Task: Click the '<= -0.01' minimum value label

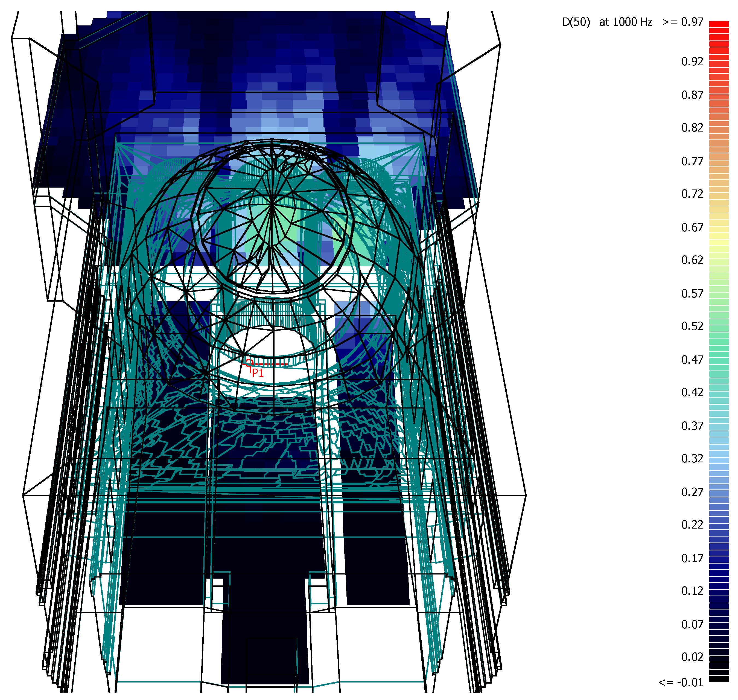Action: [x=681, y=682]
